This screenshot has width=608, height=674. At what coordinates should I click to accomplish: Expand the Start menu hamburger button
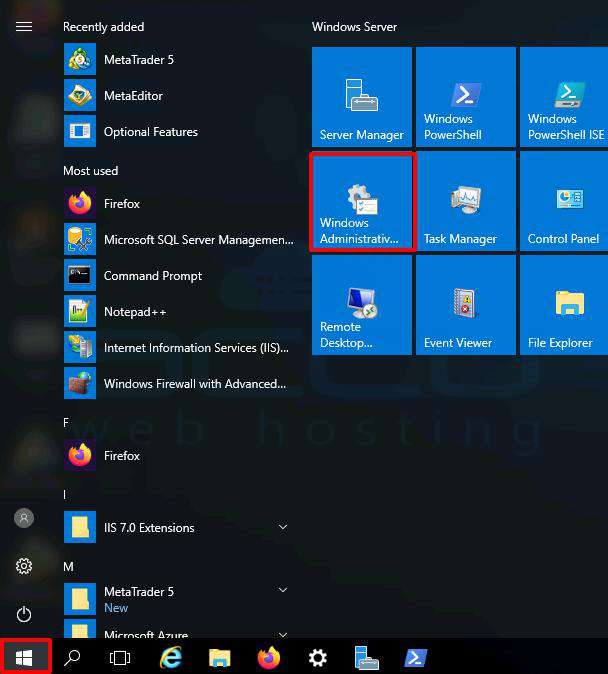click(24, 27)
